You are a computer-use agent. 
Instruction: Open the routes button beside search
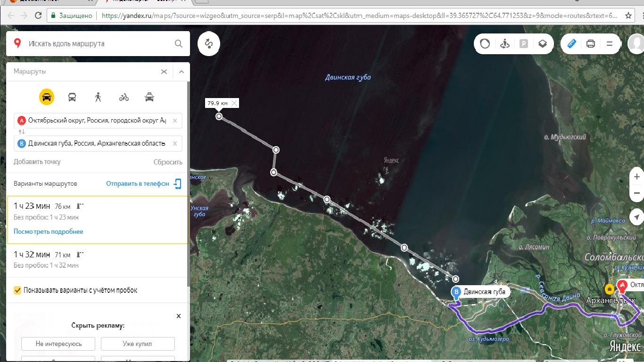click(209, 44)
